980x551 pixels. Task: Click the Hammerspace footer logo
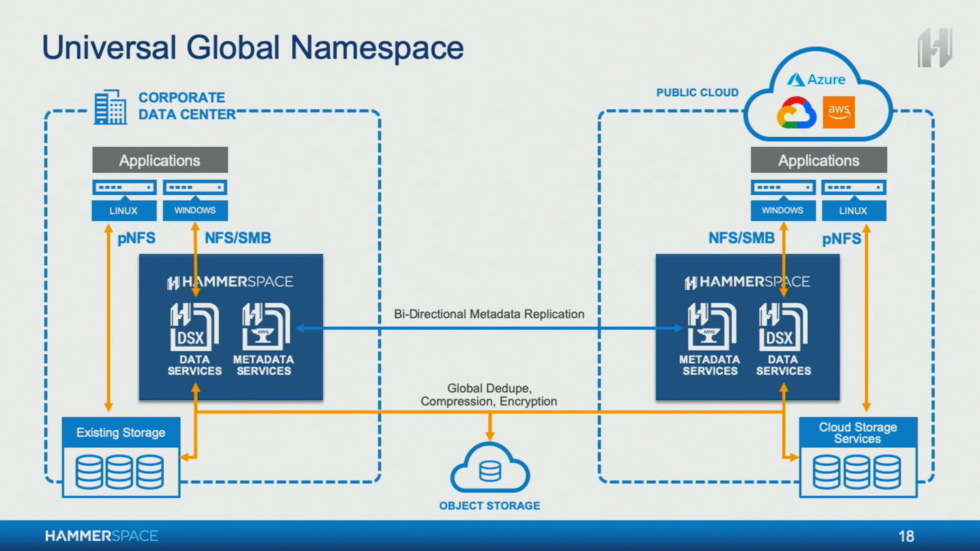coord(101,536)
